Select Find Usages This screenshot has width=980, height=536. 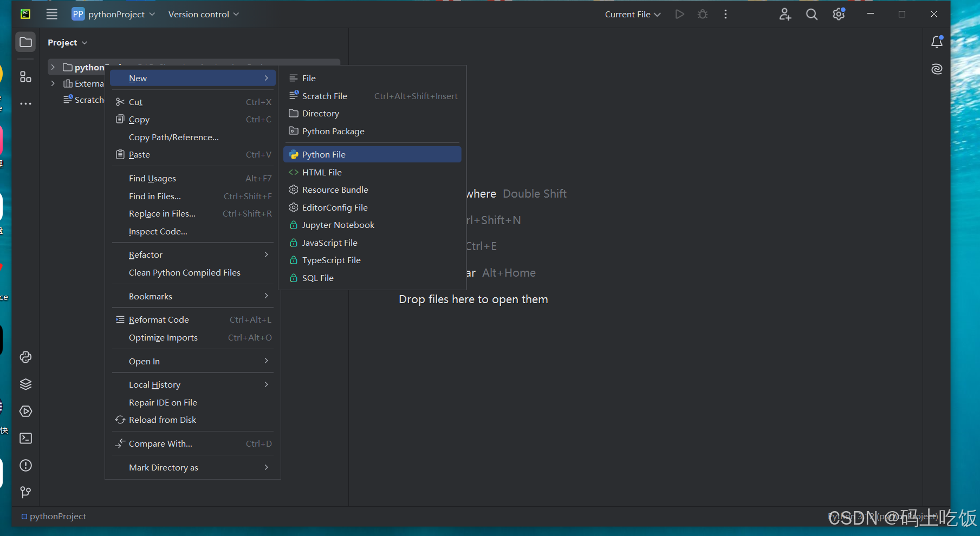(193, 178)
